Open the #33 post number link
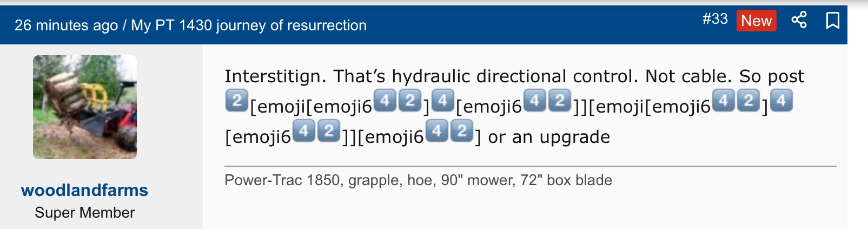Screen dimensions: 868x229 (x=715, y=19)
